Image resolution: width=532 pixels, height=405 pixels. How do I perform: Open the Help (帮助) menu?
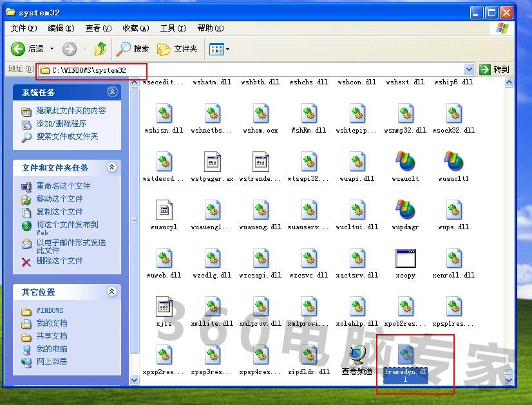tap(211, 28)
